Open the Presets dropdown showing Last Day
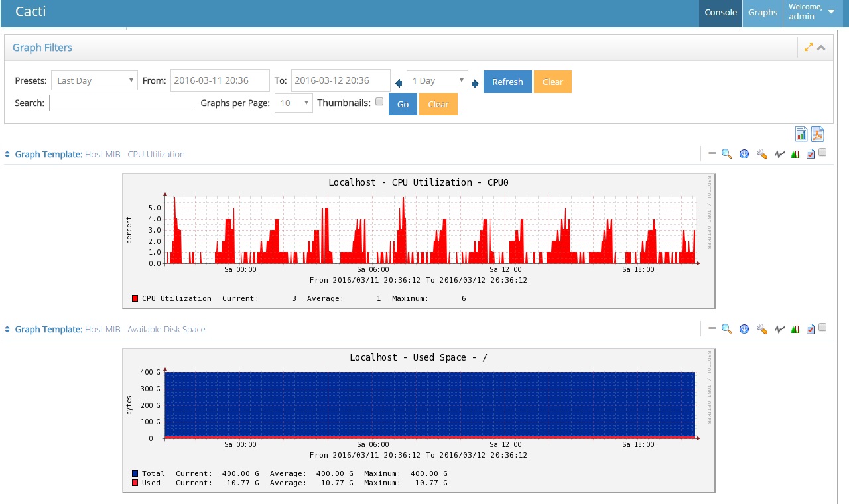This screenshot has width=849, height=504. click(94, 80)
